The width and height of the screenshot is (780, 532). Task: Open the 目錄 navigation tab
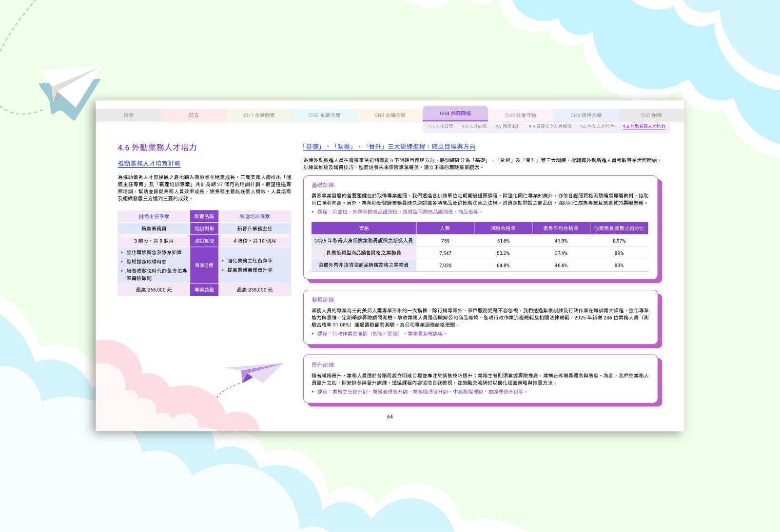coord(128,115)
